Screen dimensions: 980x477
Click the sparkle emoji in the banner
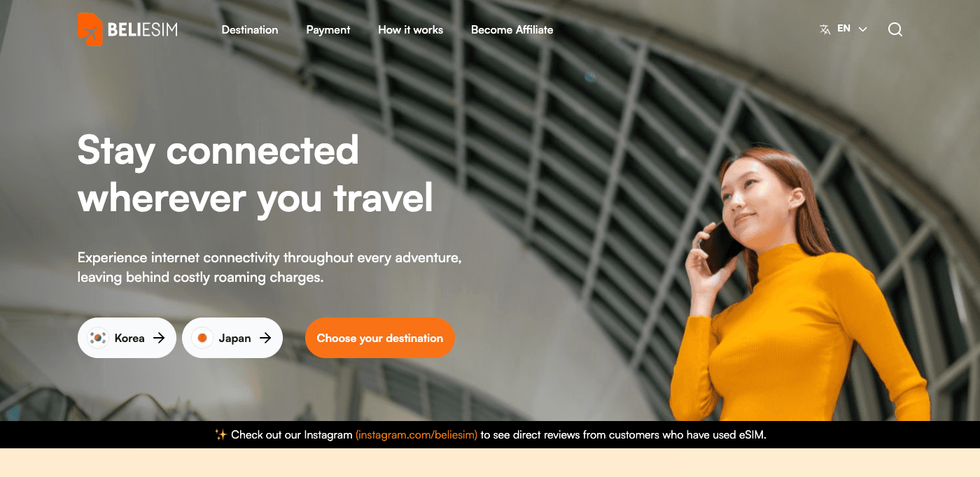pos(220,435)
